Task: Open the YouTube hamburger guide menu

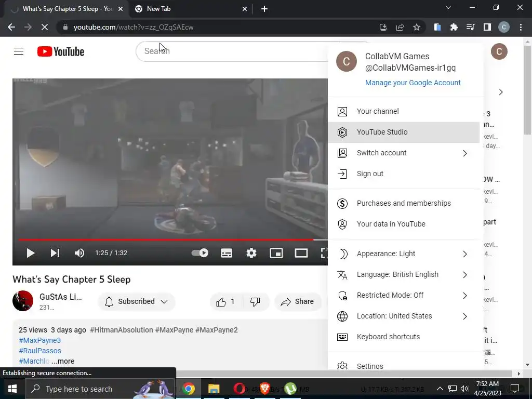Action: click(19, 51)
